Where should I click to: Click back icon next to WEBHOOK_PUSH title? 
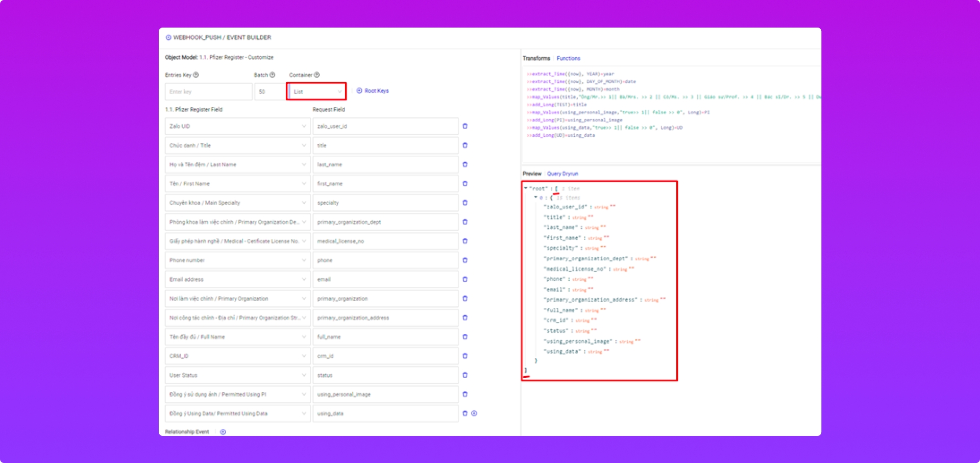tap(168, 38)
